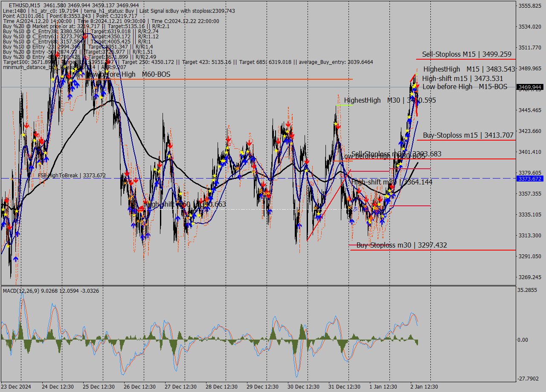Click the 28 Dec 12:30 time label
This screenshot has height=392, width=546.
pyautogui.click(x=221, y=387)
